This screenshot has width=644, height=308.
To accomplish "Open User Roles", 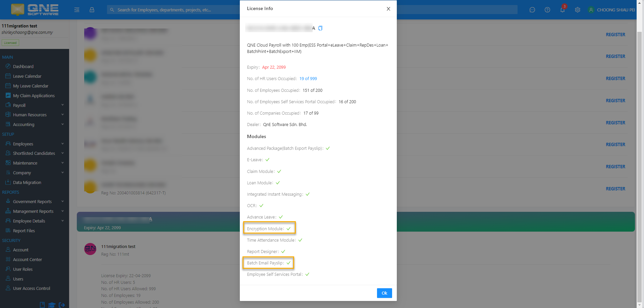I will coord(22,269).
